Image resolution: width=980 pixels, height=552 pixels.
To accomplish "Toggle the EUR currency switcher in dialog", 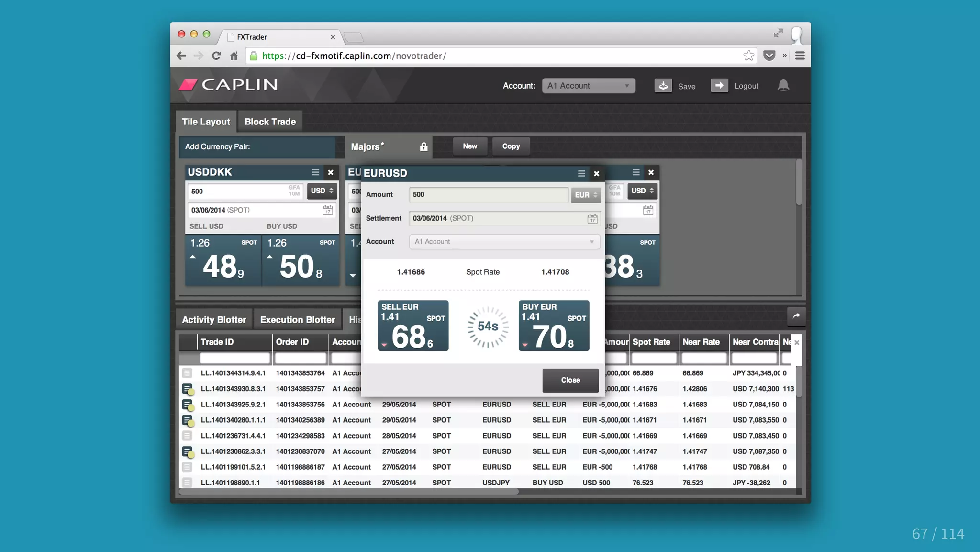I will [586, 195].
